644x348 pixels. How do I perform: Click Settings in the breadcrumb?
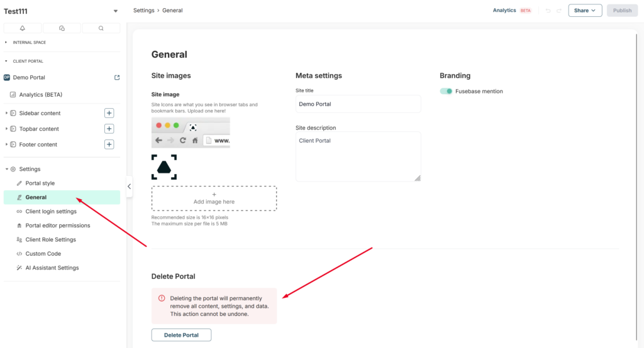[144, 10]
